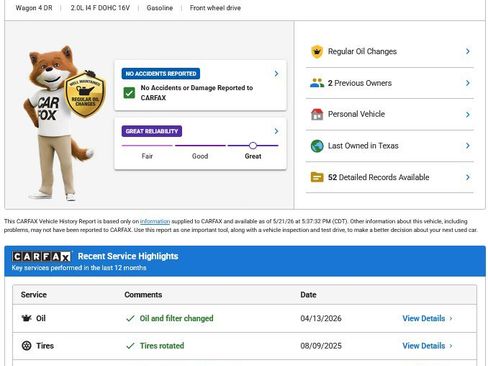
Task: Click the 'Recent Service Highlights' heading
Action: coord(128,256)
